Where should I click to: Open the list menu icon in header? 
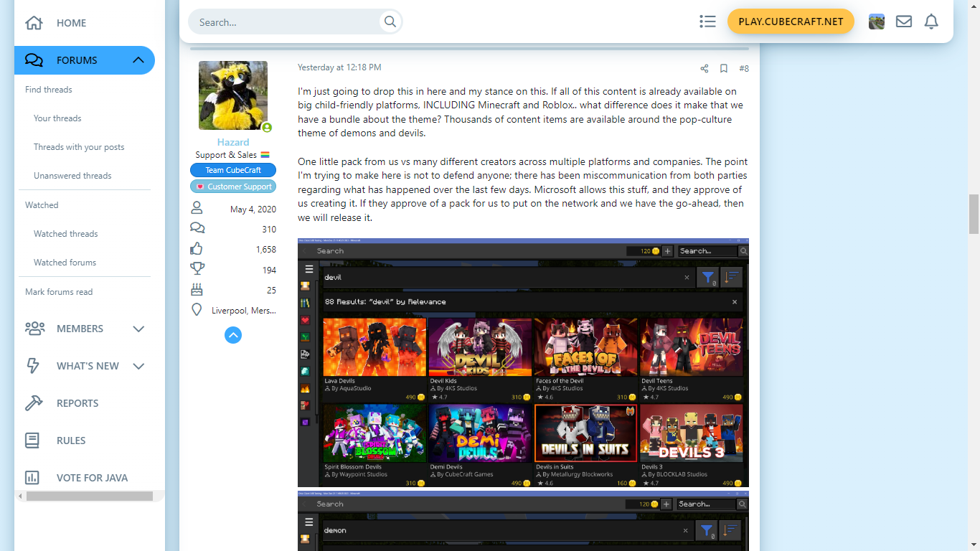pos(707,22)
